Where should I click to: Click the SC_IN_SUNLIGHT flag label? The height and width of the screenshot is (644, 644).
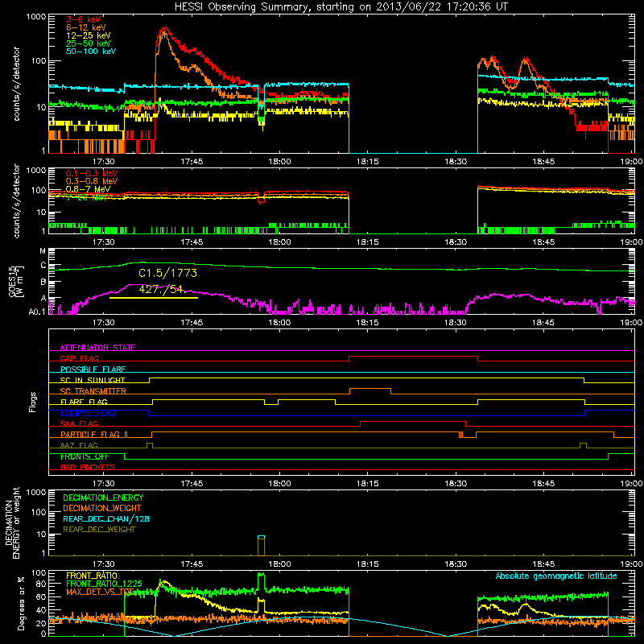(93, 380)
